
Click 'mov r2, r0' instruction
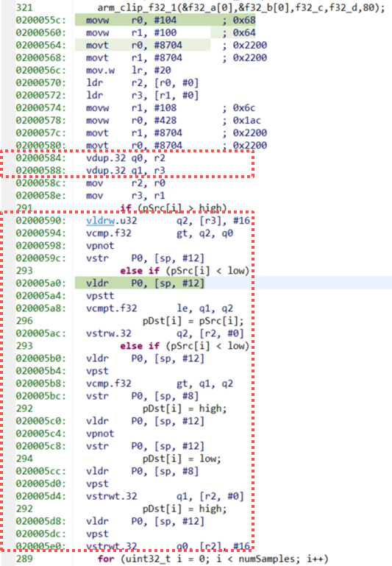126,183
